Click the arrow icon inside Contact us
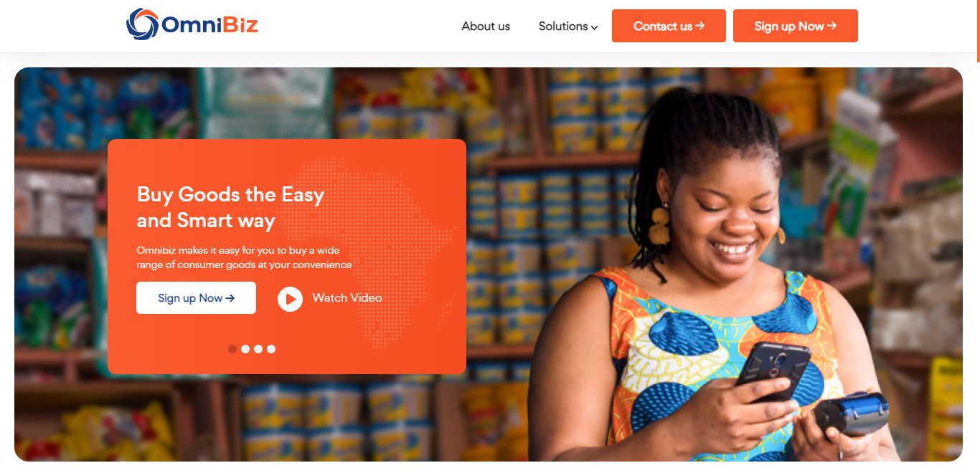Viewport: 980px width, 468px height. tap(700, 26)
